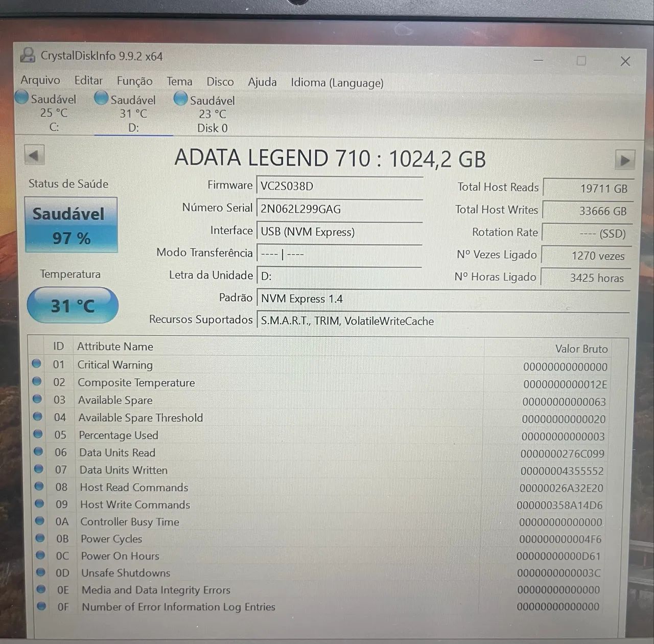Select the Critical Warning attribute name
Screen dimensions: 654x644
click(115, 365)
